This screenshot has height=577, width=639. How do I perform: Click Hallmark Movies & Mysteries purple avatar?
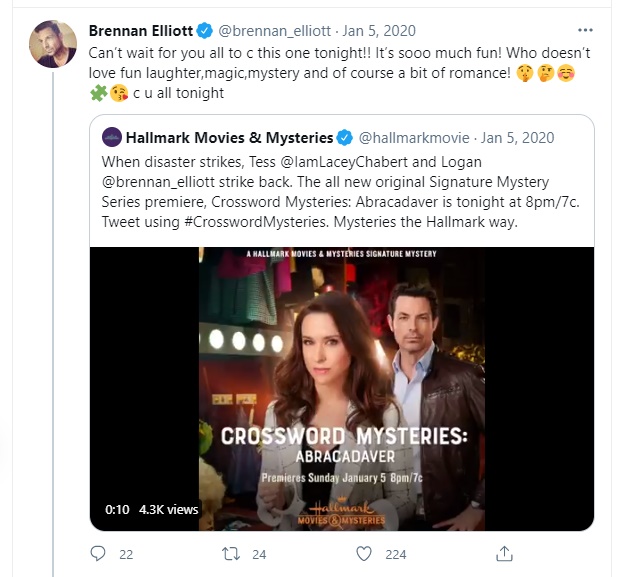pos(112,136)
